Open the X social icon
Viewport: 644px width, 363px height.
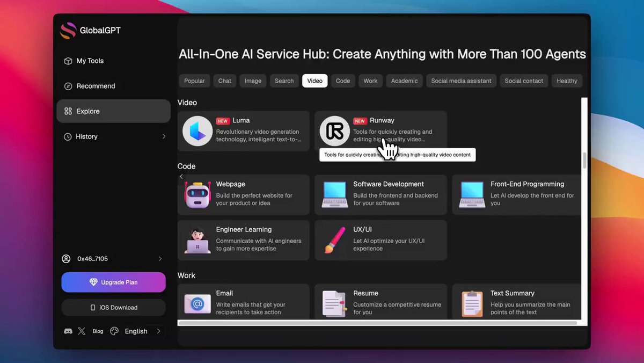[x=82, y=331]
